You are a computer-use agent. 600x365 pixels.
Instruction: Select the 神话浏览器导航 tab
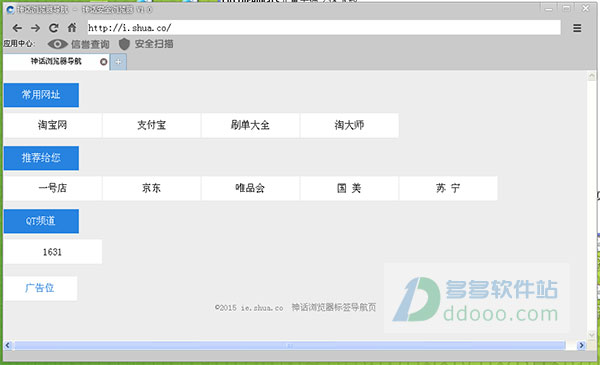(56, 62)
